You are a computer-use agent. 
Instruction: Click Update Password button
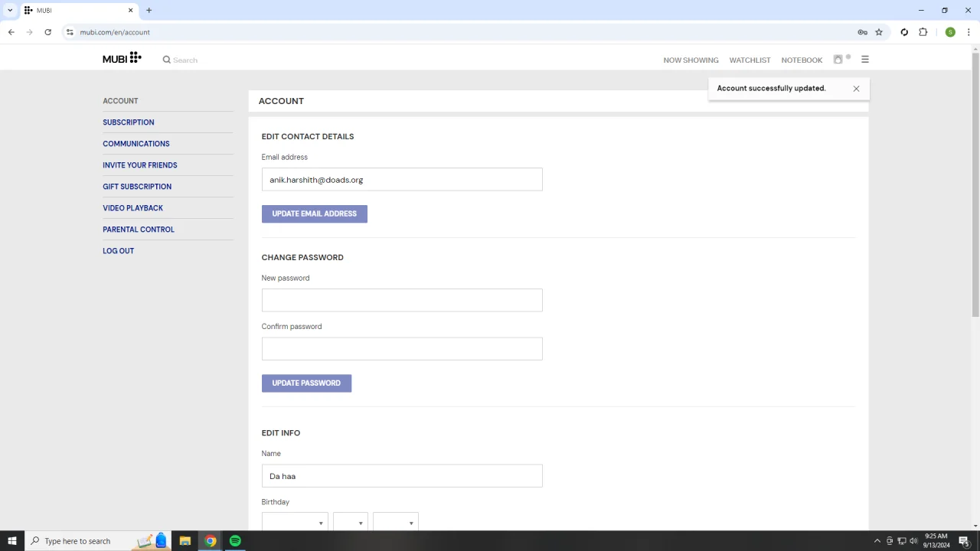(x=306, y=383)
